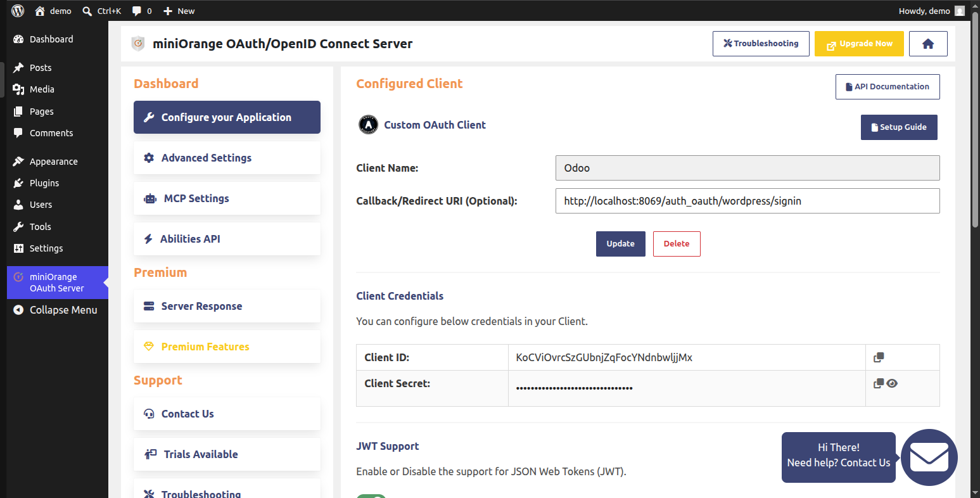Open the WordPress logo menu

point(18,11)
